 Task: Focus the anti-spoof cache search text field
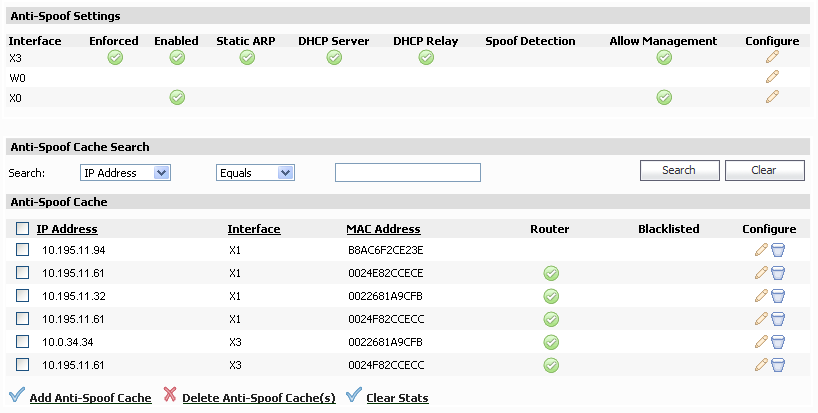(x=407, y=173)
